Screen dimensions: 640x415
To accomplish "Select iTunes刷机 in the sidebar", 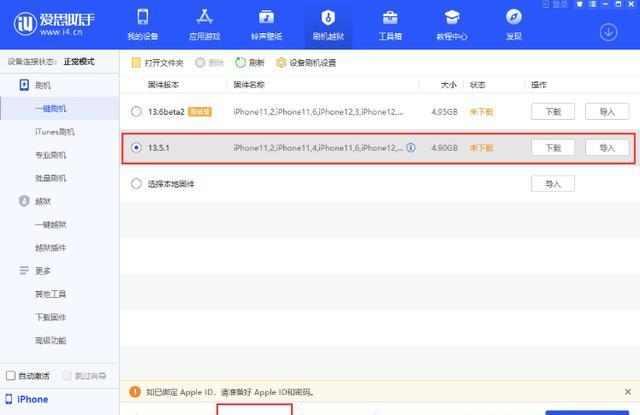I will pyautogui.click(x=55, y=132).
